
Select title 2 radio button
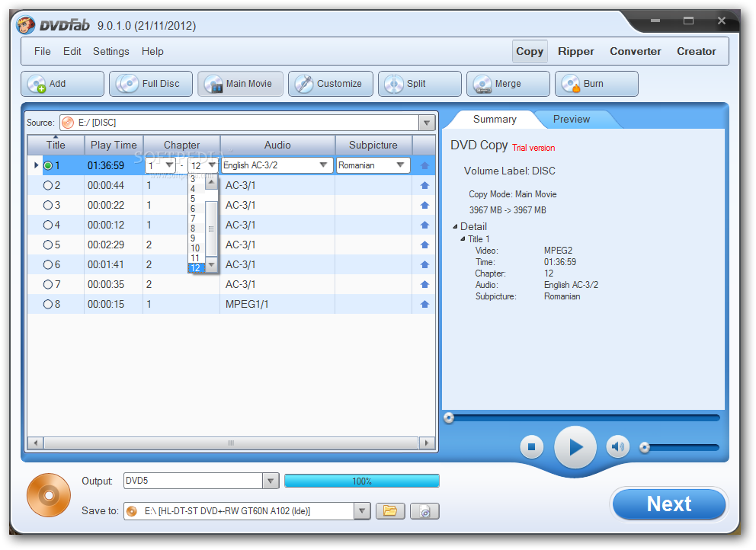[x=48, y=186]
